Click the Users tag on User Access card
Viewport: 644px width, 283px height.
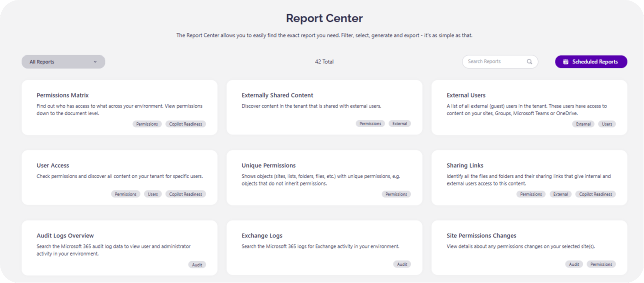152,194
